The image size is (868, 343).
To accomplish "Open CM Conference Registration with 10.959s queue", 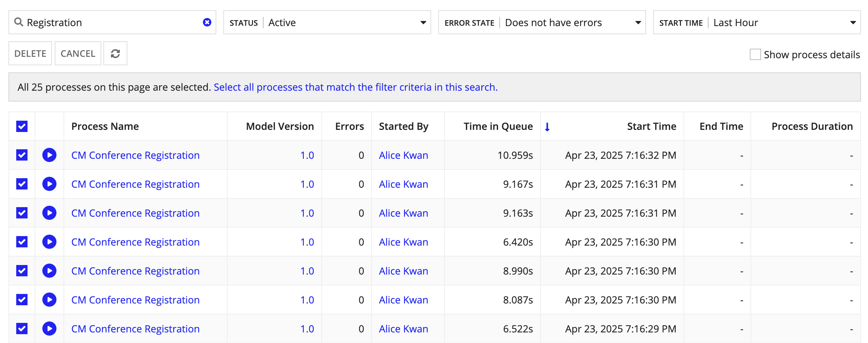I will [x=135, y=155].
